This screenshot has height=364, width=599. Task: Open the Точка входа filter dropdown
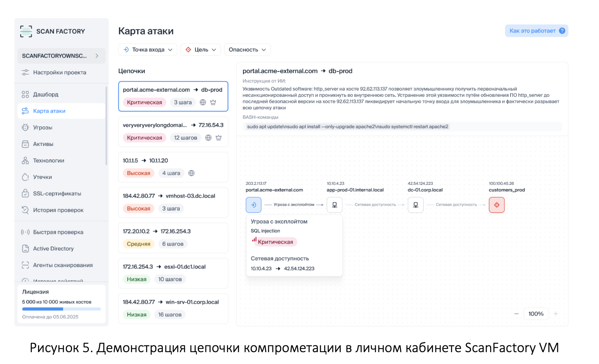coord(148,49)
